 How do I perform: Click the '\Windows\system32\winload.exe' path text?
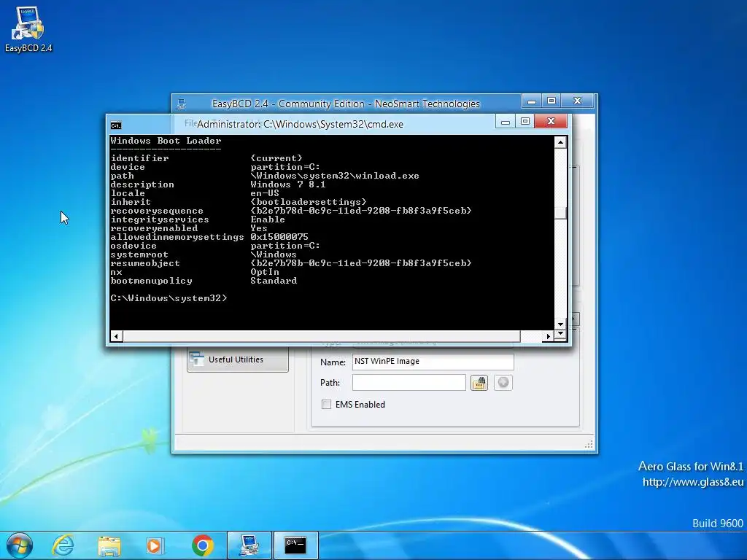click(335, 176)
